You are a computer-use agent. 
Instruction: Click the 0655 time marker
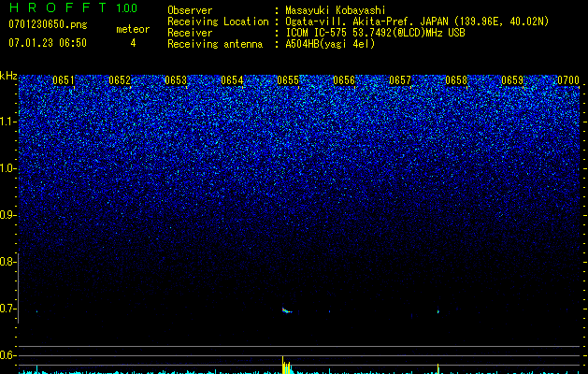tap(288, 80)
